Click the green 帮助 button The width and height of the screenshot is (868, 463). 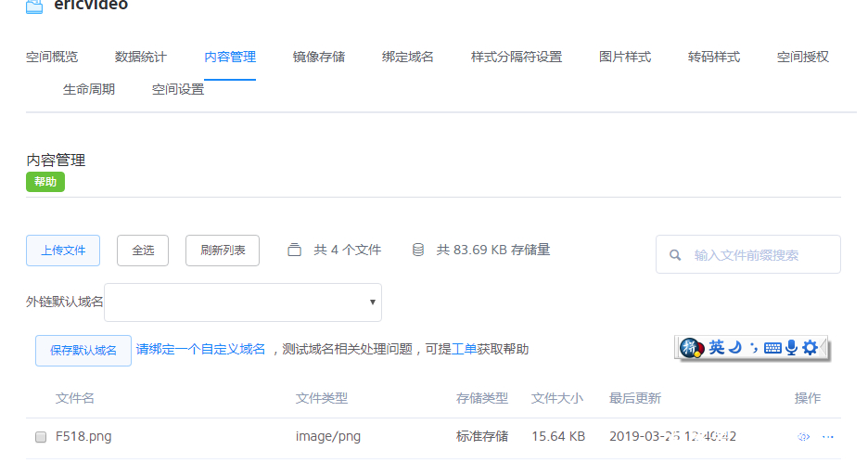(x=45, y=182)
